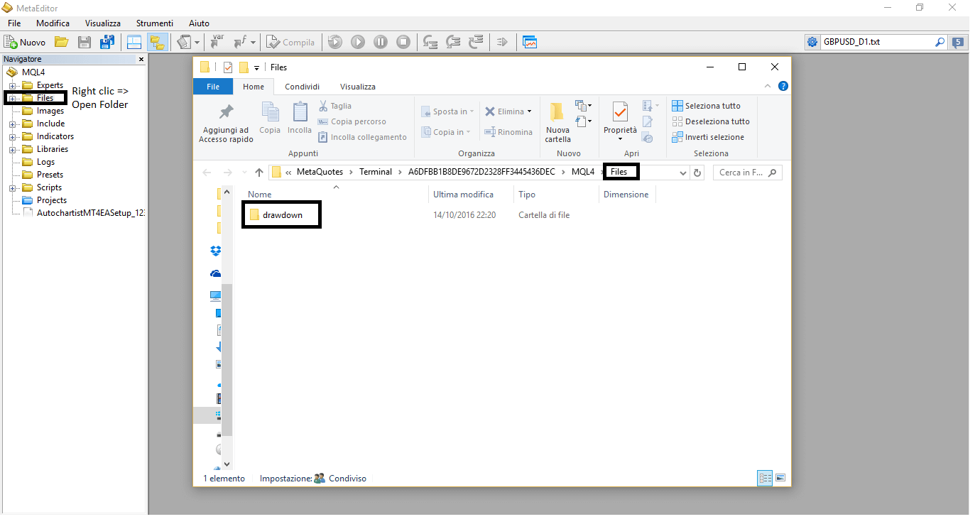Expand the Scripts folder in Navigator
Screen dimensions: 980x524
pyautogui.click(x=12, y=188)
